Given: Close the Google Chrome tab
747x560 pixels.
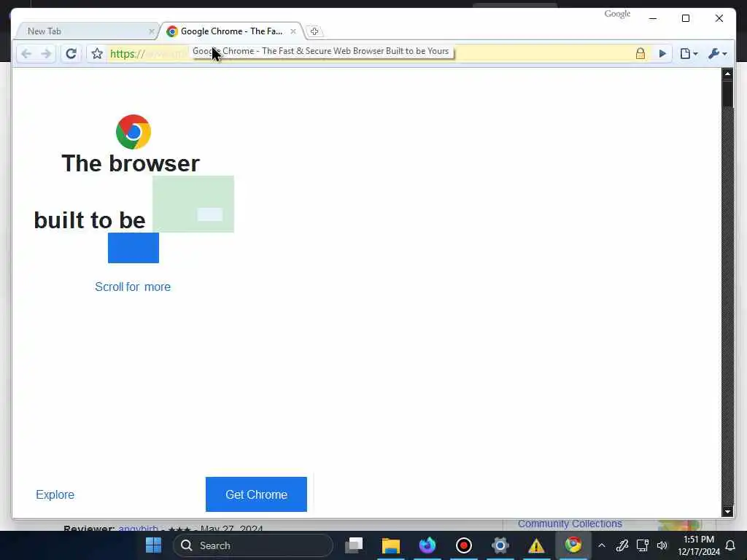Looking at the screenshot, I should point(293,31).
